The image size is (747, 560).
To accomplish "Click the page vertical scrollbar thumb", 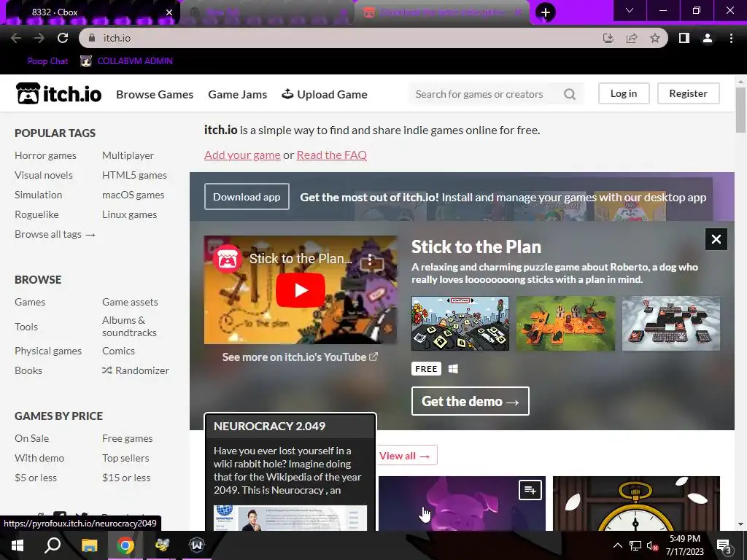I will [740, 109].
